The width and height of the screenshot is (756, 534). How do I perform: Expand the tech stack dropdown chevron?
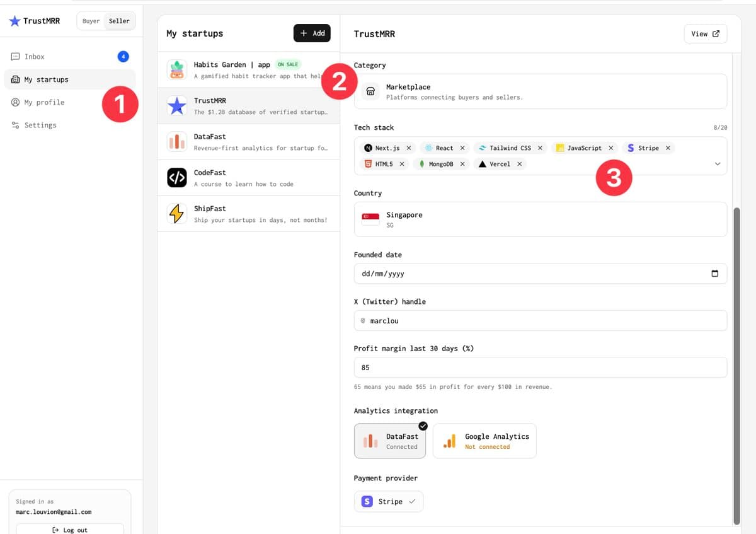[x=717, y=164]
